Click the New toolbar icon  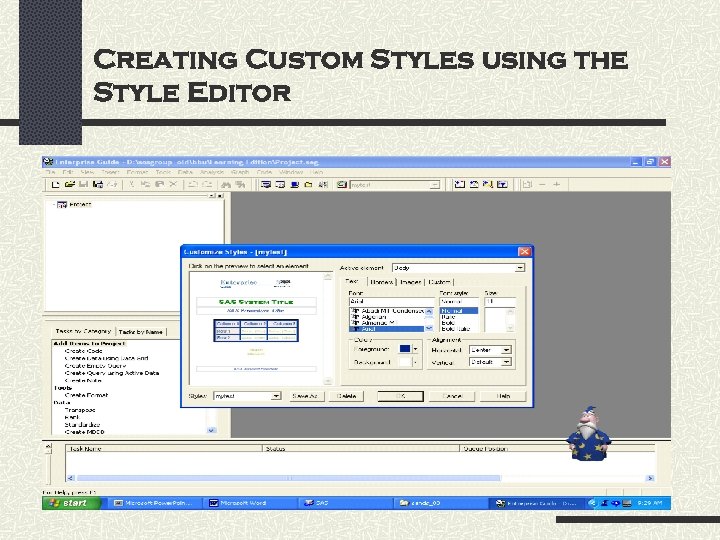point(56,185)
